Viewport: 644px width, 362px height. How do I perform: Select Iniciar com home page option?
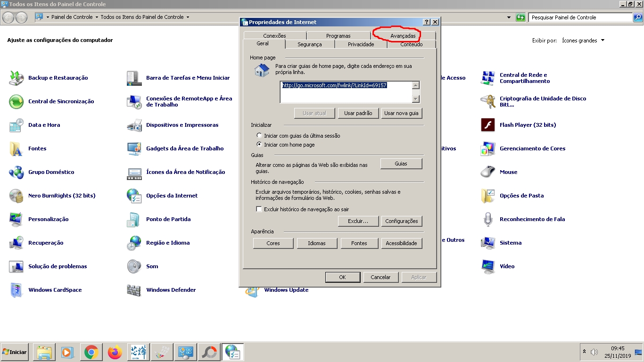pos(259,145)
